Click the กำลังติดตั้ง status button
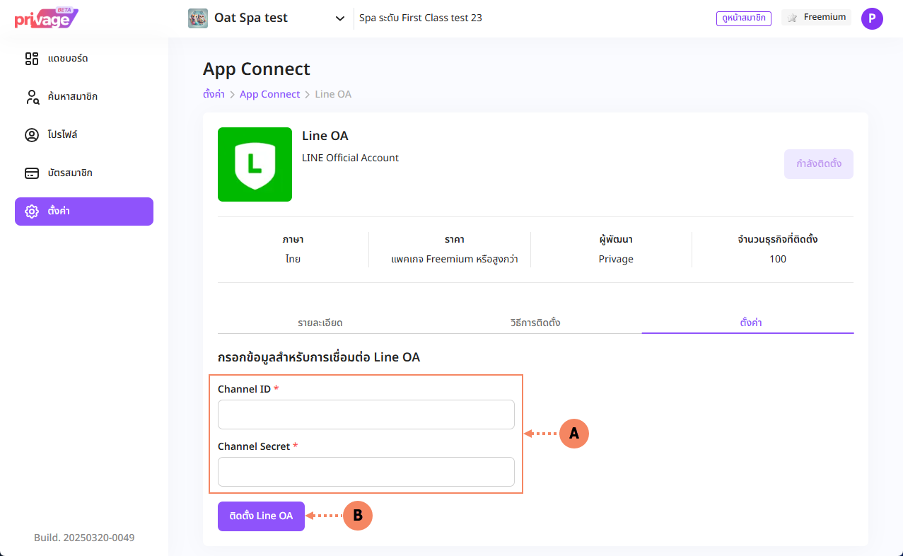Viewport: 904px width, 556px height. pos(818,164)
